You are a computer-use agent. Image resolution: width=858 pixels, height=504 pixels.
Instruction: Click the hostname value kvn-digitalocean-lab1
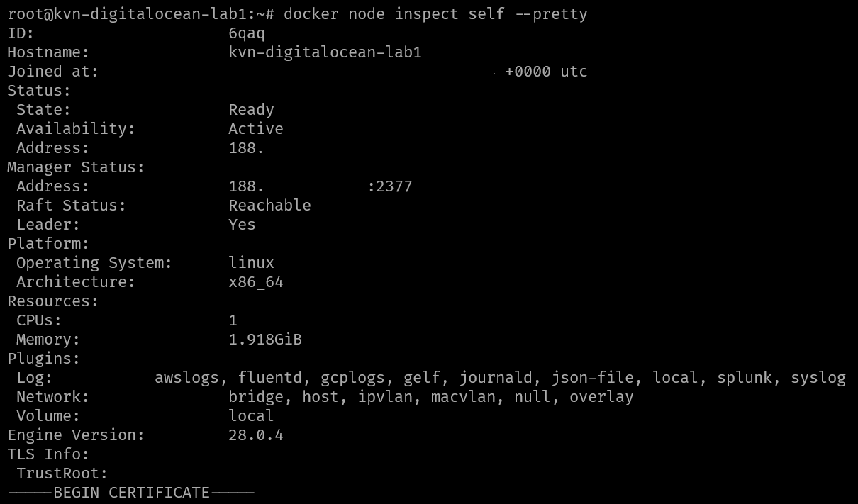point(325,52)
